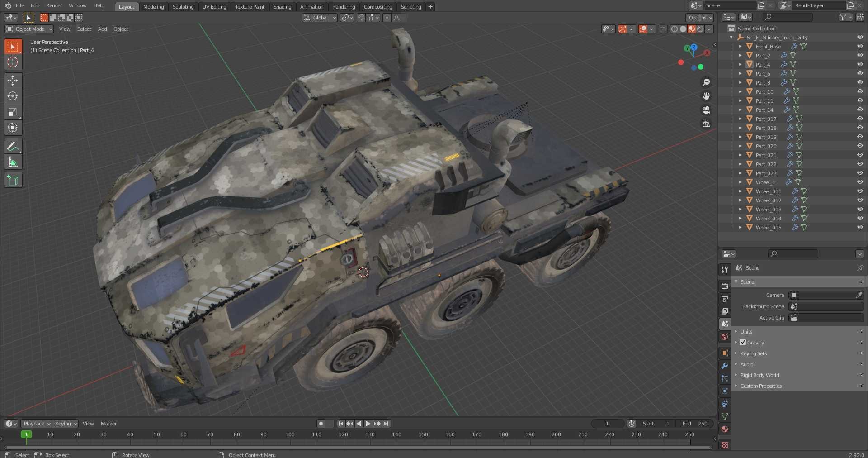
Task: Open the Render properties tab
Action: coord(725,286)
